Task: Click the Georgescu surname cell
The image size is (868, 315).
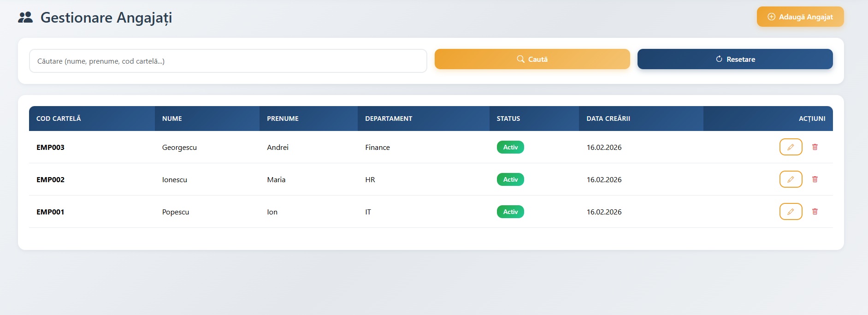Action: [x=179, y=147]
